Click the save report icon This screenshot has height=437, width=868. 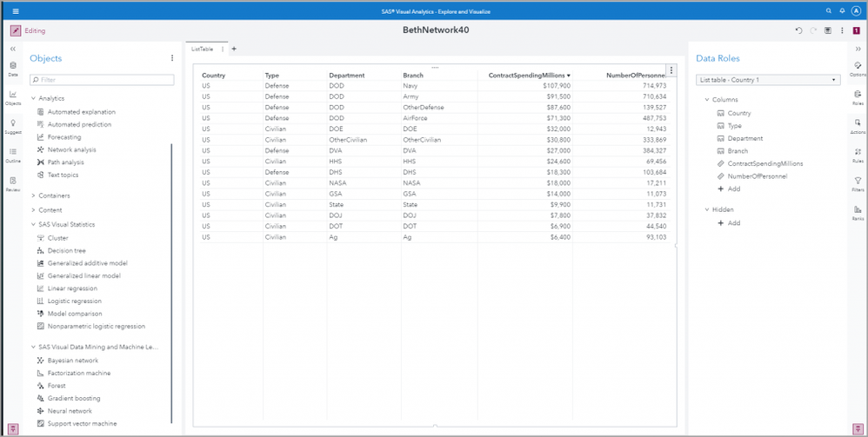pos(828,31)
